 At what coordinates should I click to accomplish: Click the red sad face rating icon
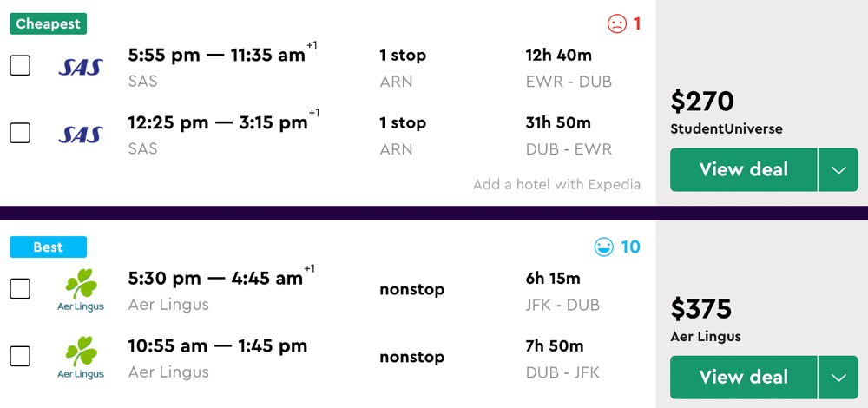pos(616,23)
